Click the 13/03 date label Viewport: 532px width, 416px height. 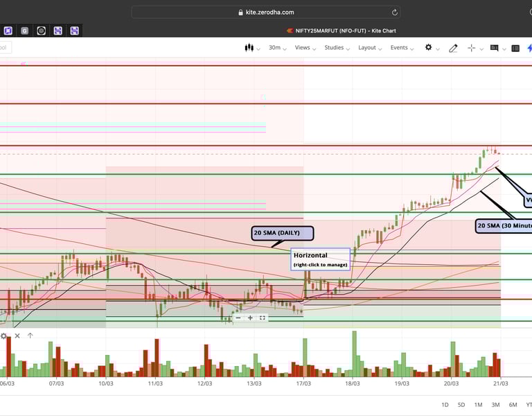[x=254, y=383]
